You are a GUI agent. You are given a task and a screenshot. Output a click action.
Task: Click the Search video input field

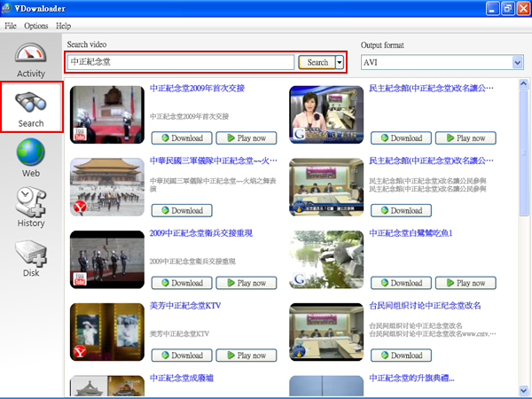tap(181, 62)
